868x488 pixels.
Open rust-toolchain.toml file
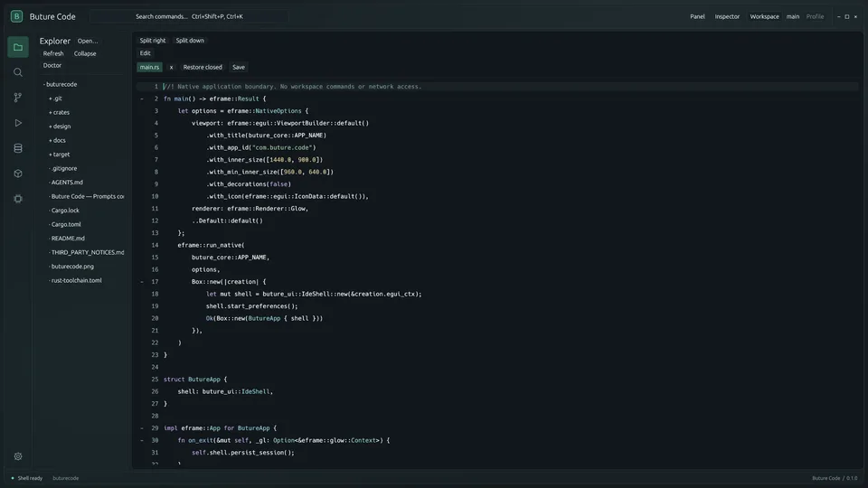click(x=75, y=280)
